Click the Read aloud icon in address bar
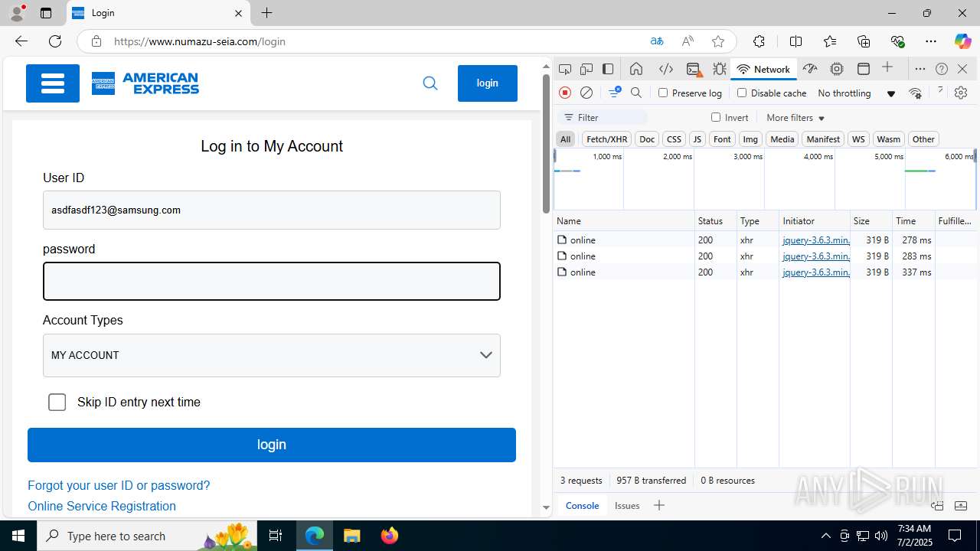Image resolution: width=980 pixels, height=551 pixels. (x=688, y=41)
